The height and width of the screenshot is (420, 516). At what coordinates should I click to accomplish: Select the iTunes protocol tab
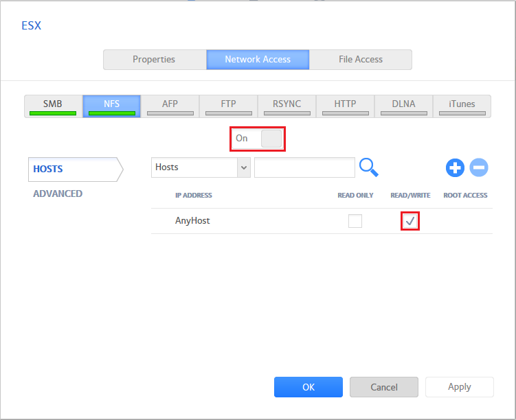(462, 106)
